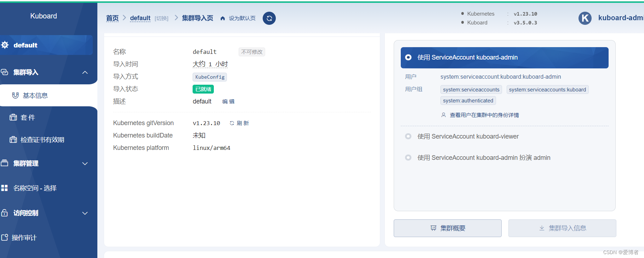644x258 pixels.
Task: Click the [切换] cluster switch link
Action: pos(161,18)
